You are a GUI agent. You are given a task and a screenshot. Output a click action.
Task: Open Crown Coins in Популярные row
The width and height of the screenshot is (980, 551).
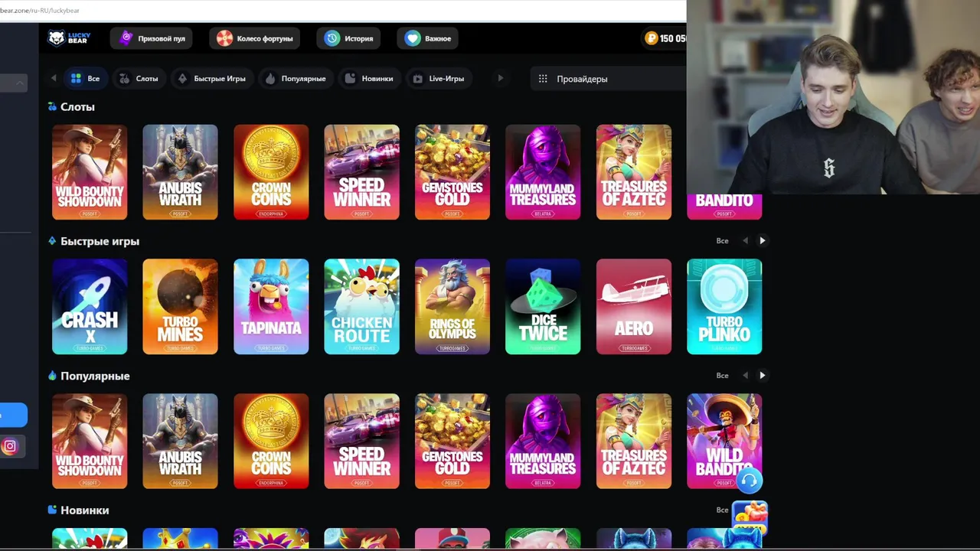tap(271, 442)
